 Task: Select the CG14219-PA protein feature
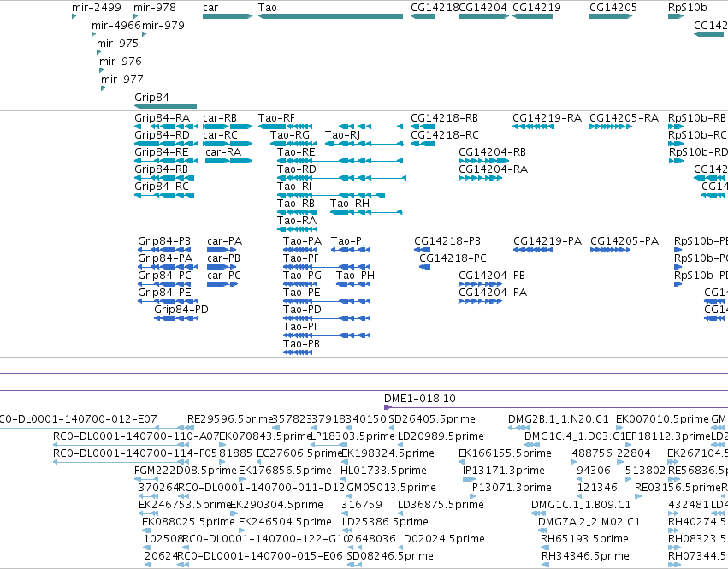pyautogui.click(x=533, y=250)
